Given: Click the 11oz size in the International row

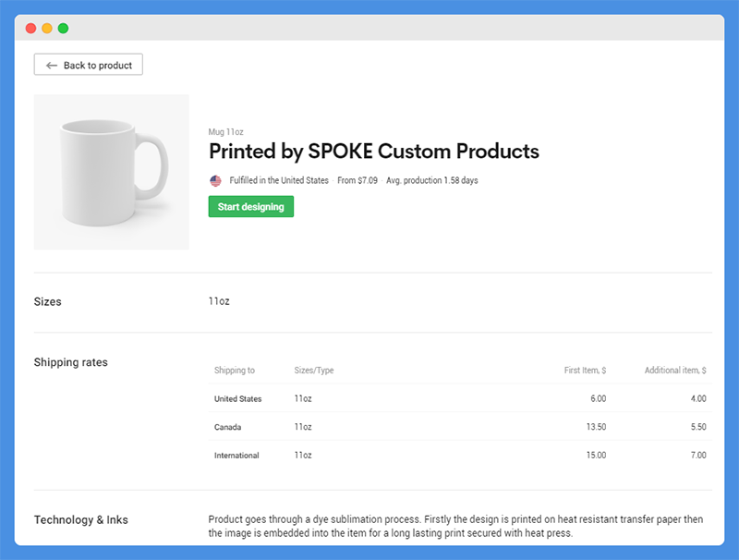Looking at the screenshot, I should 303,456.
